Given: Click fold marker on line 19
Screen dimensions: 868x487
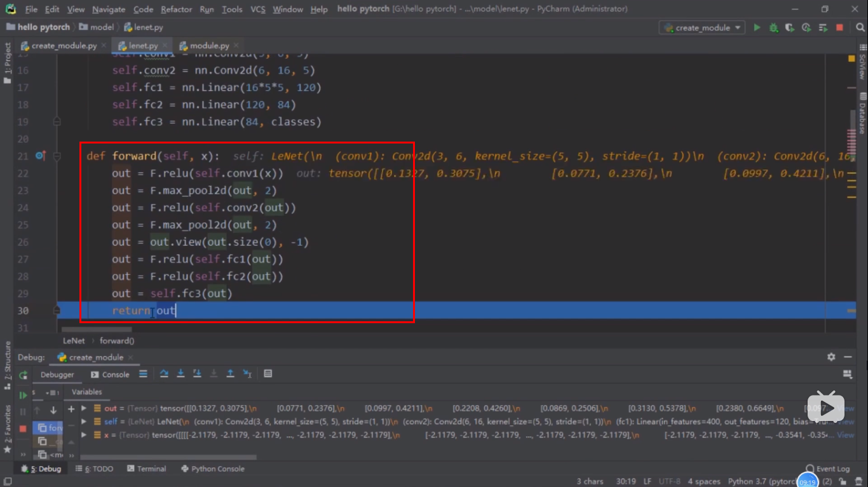Looking at the screenshot, I should pos(57,121).
